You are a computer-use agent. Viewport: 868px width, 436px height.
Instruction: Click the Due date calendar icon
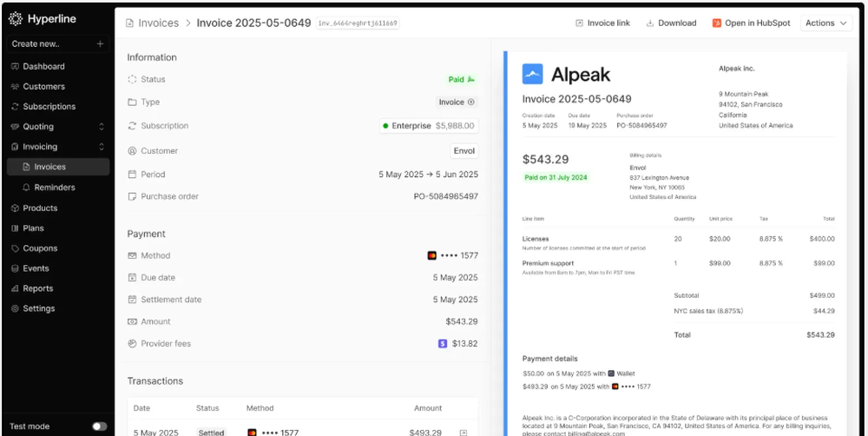pos(132,278)
